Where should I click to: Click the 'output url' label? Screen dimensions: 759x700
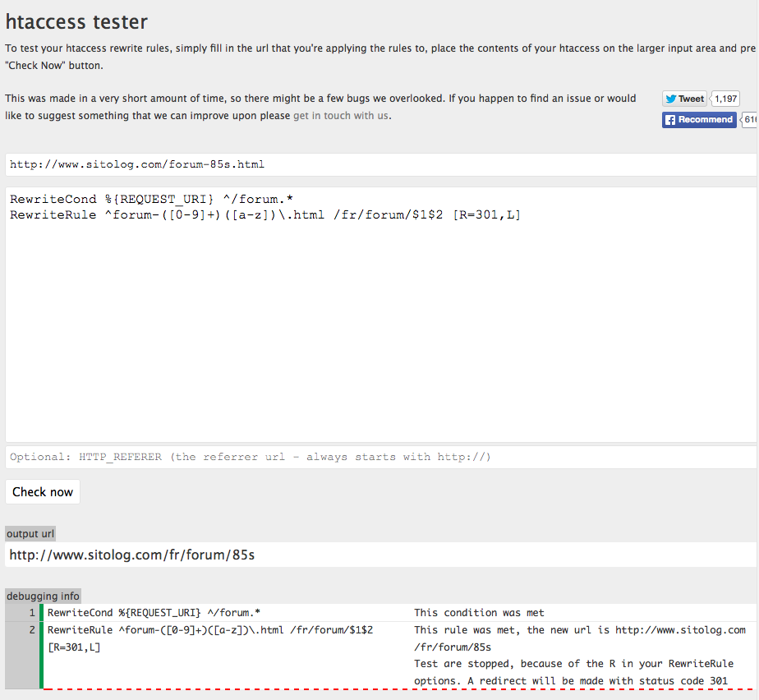30,534
